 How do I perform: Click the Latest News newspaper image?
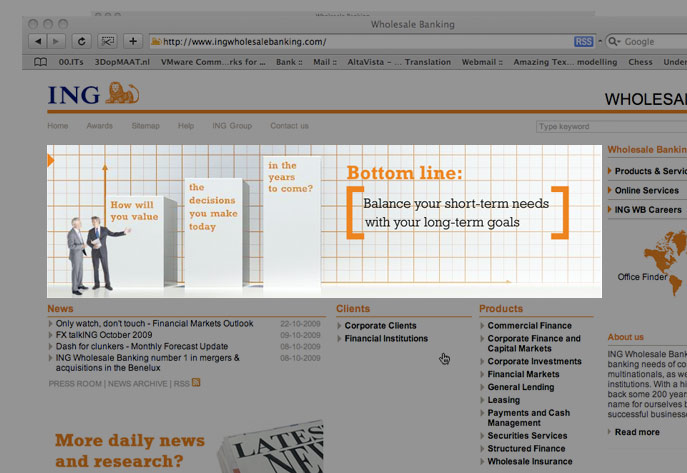point(272,447)
